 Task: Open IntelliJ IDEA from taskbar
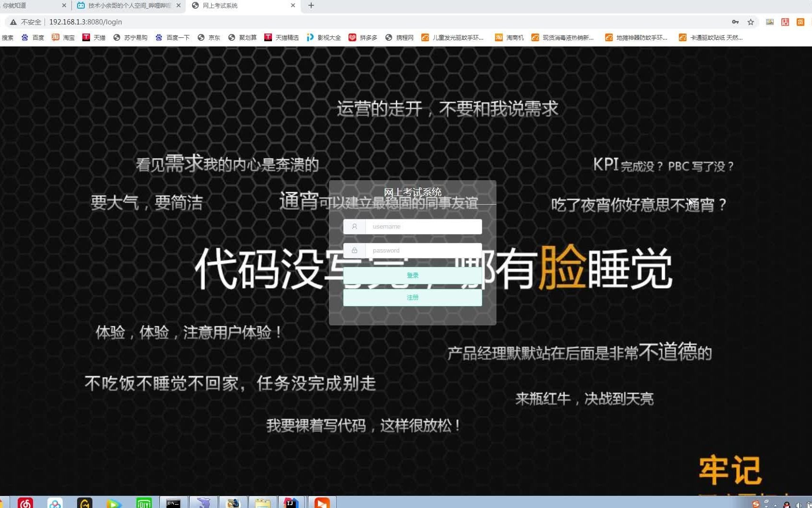click(291, 503)
